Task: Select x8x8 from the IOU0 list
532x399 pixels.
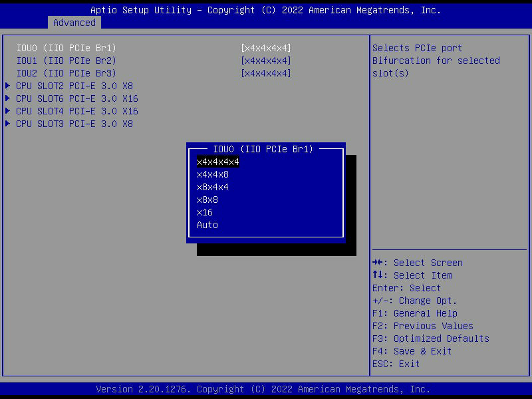Action: tap(207, 199)
